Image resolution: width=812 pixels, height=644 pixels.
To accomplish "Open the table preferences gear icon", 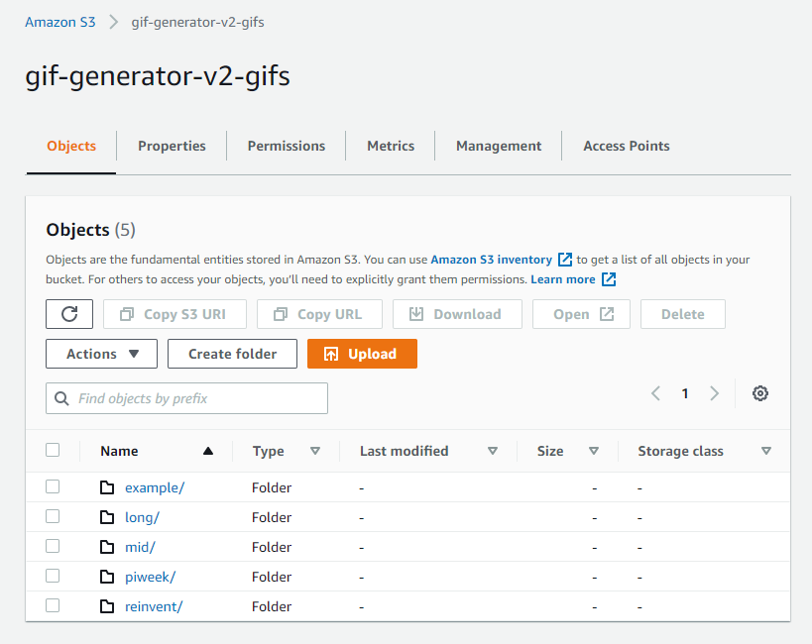I will click(759, 393).
